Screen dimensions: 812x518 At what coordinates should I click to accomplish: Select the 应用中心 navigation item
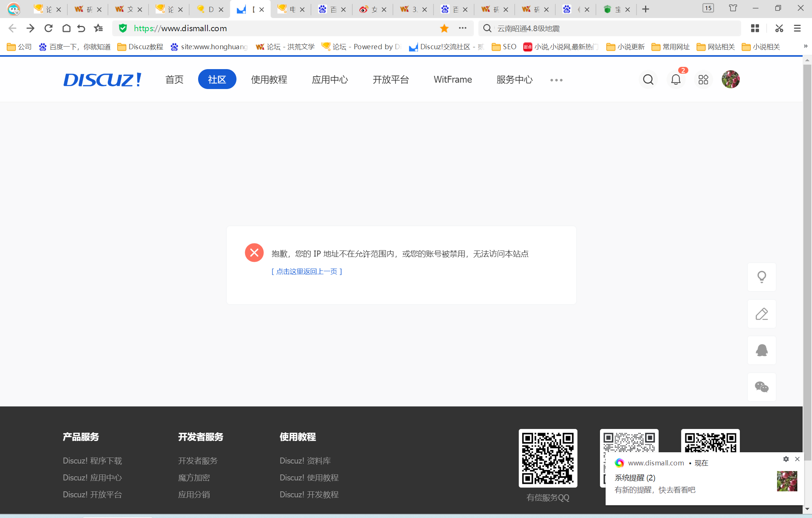pos(330,80)
